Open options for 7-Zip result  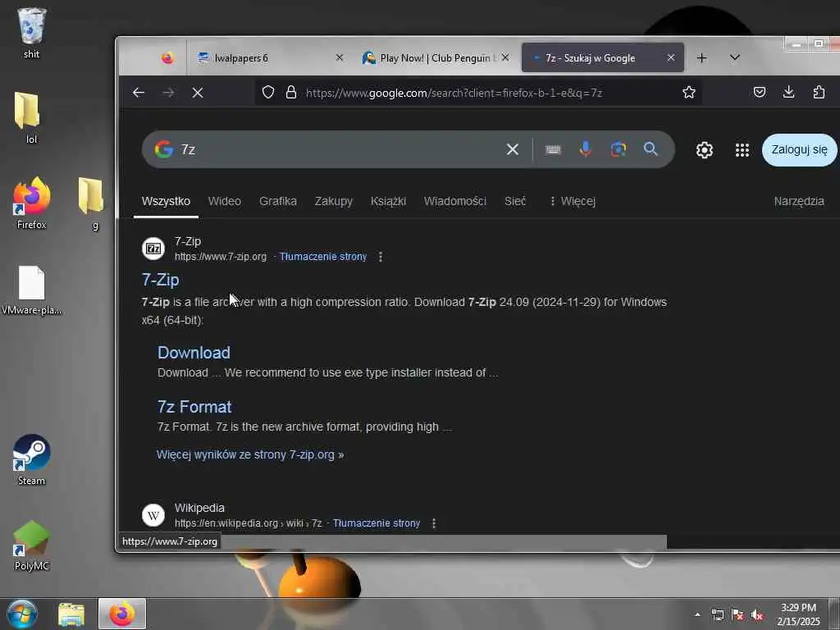[381, 257]
